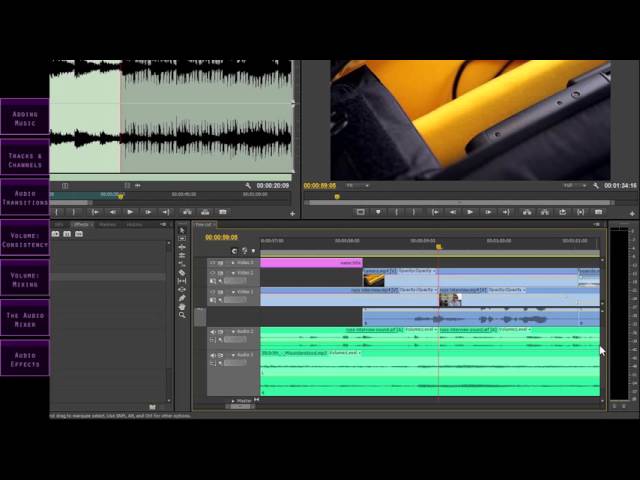
Task: Open The Audio Mixer chapter
Action: (25, 320)
